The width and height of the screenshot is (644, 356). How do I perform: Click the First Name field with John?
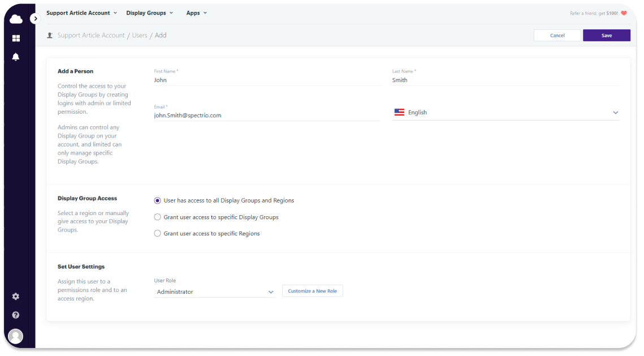267,80
